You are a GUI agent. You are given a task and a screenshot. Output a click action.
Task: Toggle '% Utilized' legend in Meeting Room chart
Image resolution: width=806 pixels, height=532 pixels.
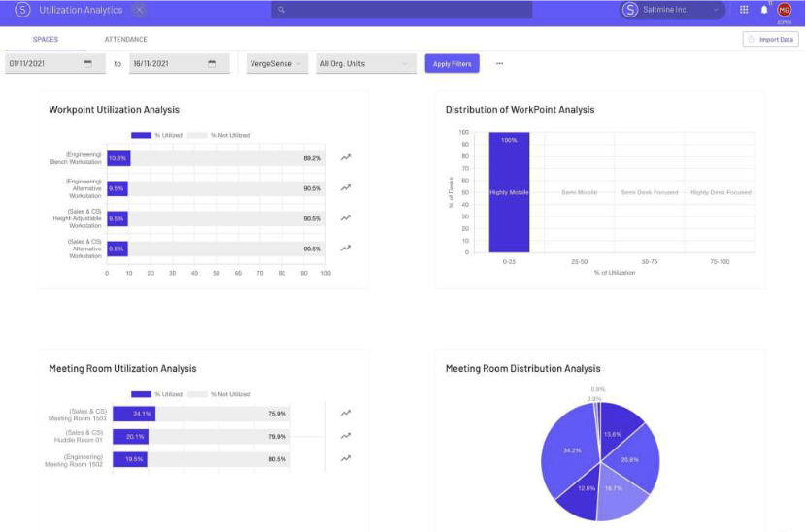tap(155, 394)
